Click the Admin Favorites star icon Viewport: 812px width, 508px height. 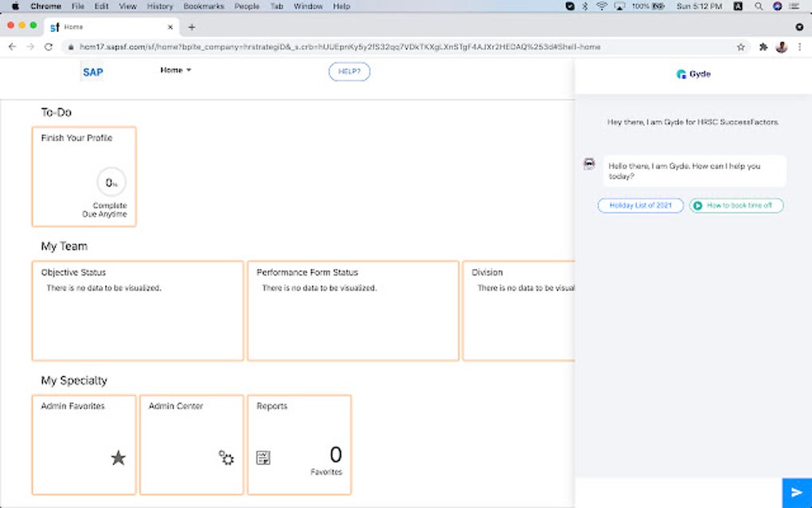119,458
